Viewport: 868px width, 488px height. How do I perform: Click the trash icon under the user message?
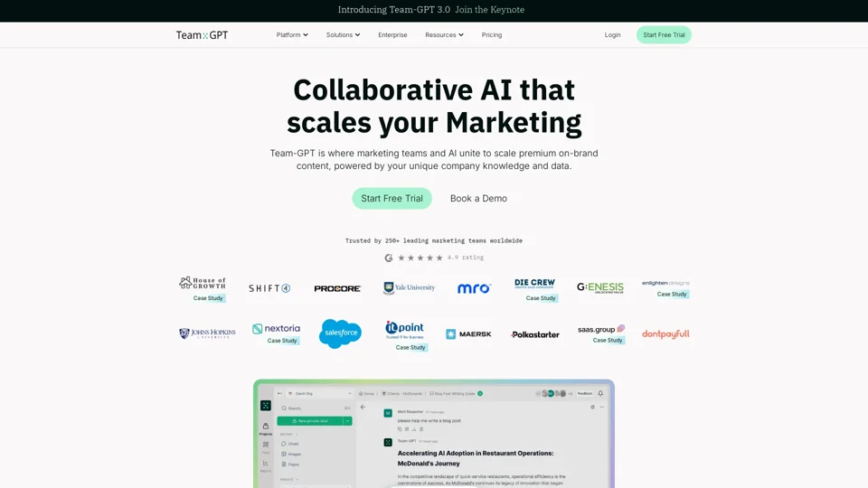pyautogui.click(x=421, y=429)
